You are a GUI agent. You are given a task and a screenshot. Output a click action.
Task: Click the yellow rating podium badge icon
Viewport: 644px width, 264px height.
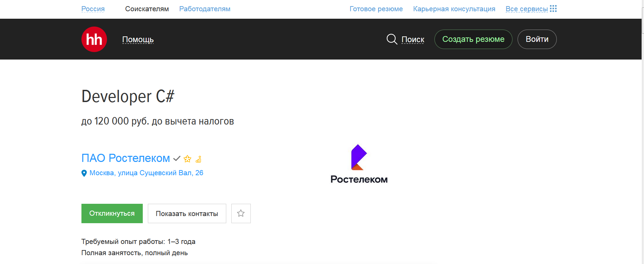(x=199, y=159)
